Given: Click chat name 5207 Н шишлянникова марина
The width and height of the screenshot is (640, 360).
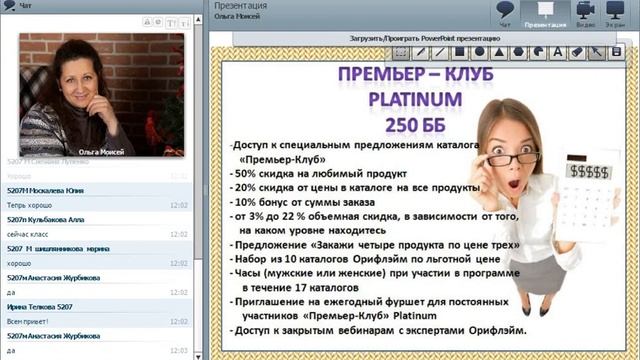Looking at the screenshot, I should tap(58, 249).
